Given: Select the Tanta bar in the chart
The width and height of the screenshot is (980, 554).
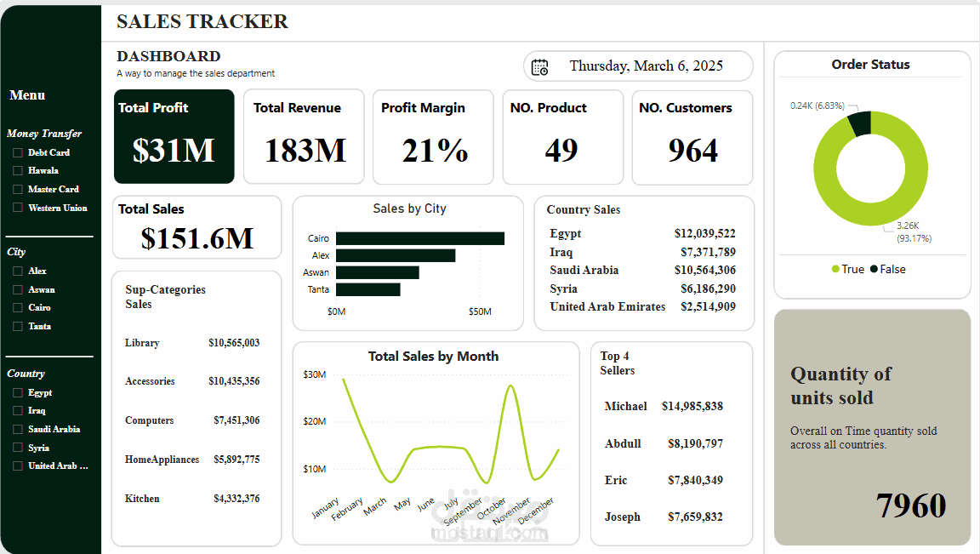Looking at the screenshot, I should pyautogui.click(x=367, y=290).
